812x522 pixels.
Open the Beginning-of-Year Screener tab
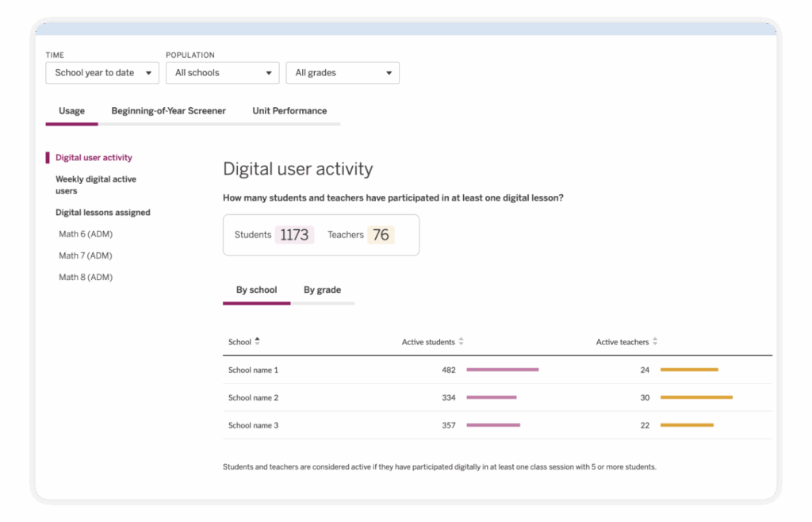pyautogui.click(x=168, y=111)
